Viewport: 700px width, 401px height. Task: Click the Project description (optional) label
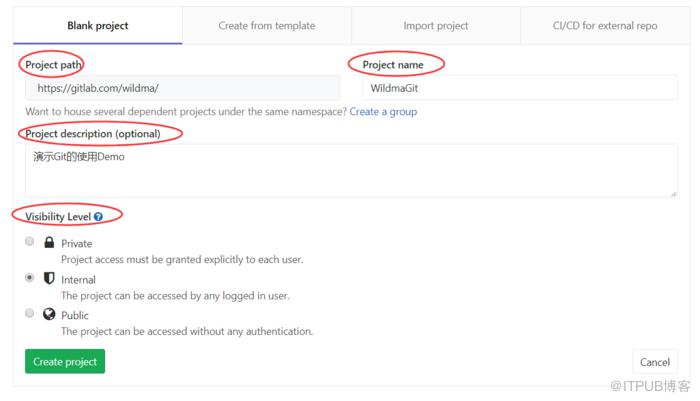point(93,134)
